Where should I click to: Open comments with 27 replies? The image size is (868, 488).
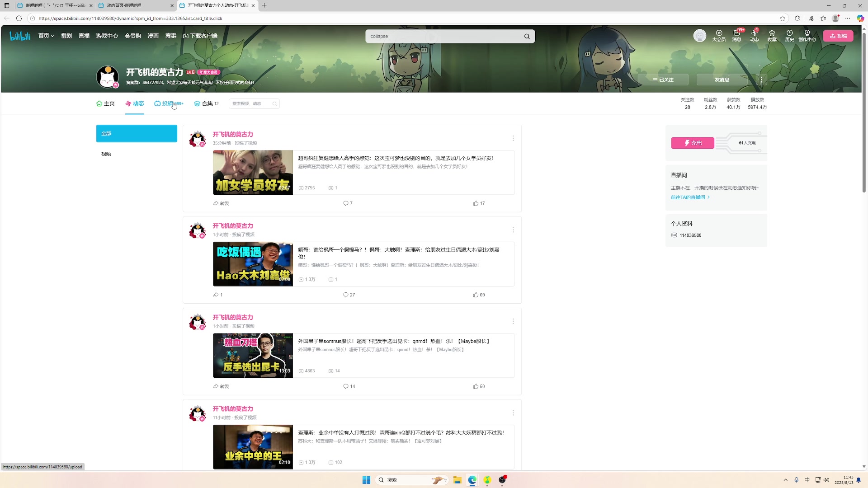click(x=346, y=295)
